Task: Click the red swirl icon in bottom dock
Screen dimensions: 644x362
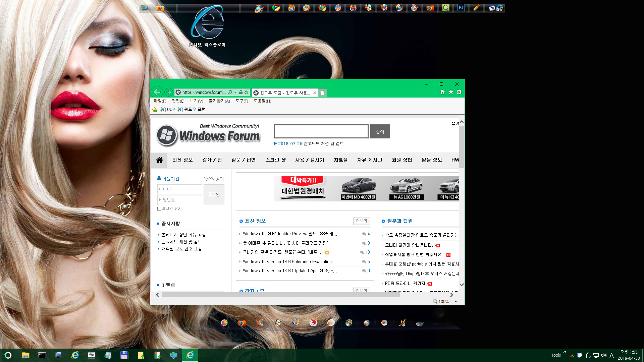Action: pos(313,322)
